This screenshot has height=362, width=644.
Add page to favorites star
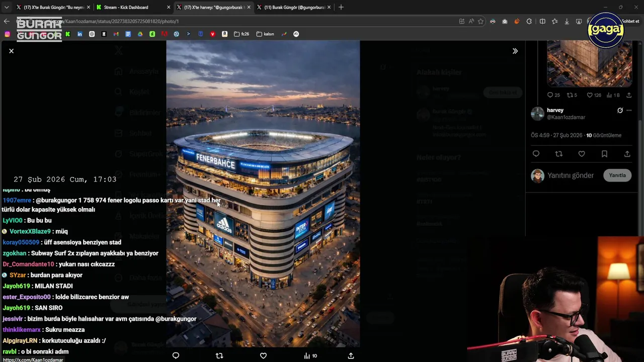click(x=480, y=21)
